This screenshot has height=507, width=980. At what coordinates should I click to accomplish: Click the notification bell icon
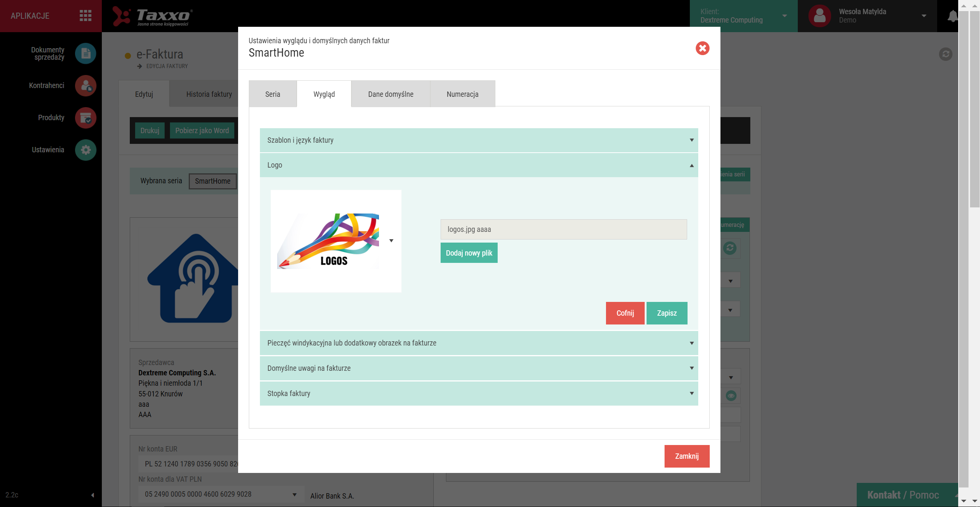pyautogui.click(x=952, y=16)
